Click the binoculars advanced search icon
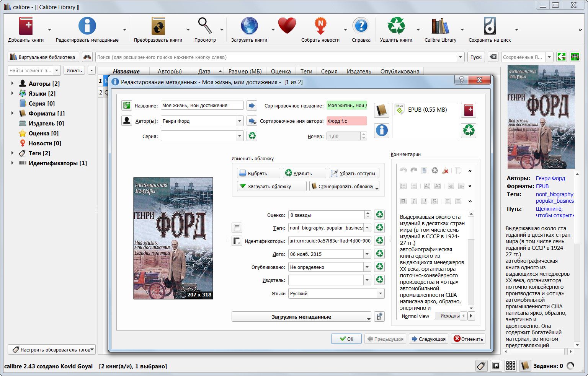Viewport: 588px width, 376px height. [87, 57]
